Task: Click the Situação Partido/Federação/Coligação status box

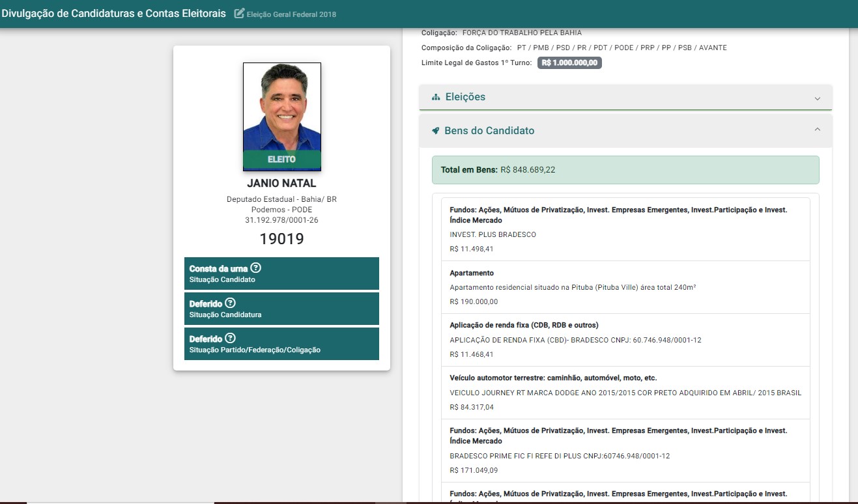Action: click(x=281, y=344)
